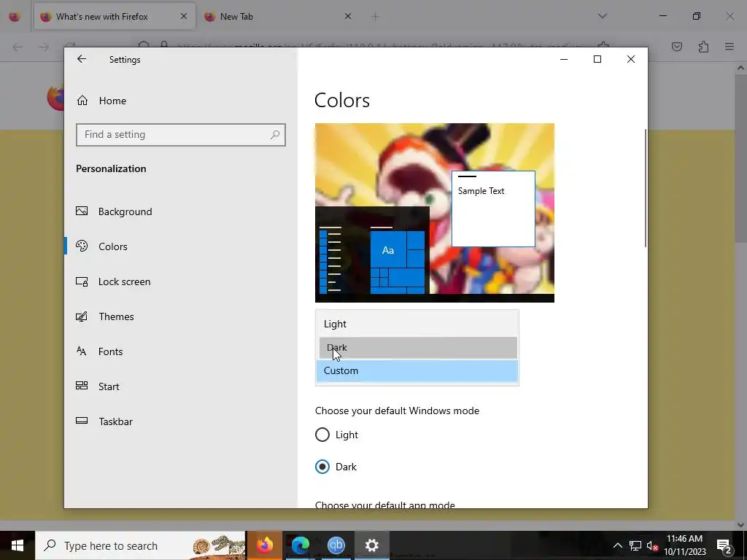Close the New Tab tab
The image size is (747, 560).
[x=348, y=16]
